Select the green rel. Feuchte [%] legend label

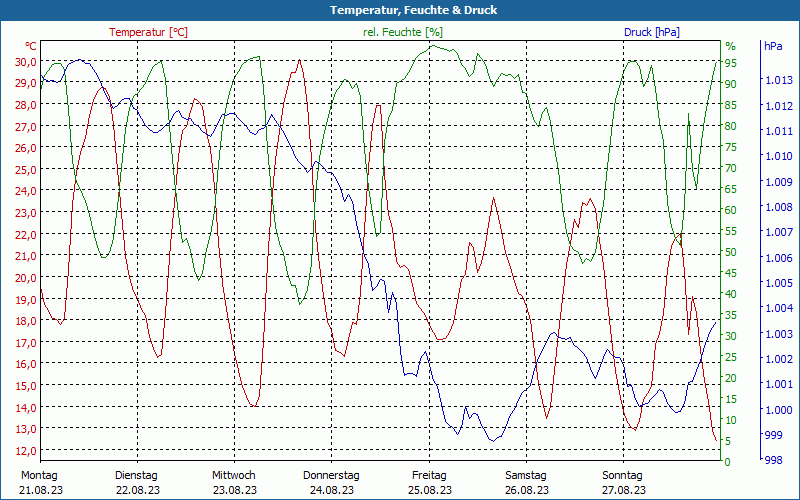click(402, 32)
